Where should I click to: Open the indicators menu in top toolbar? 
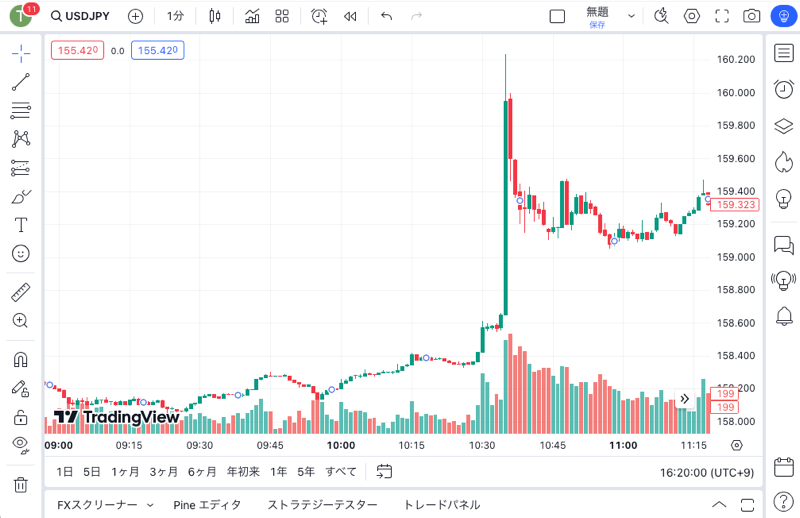[x=252, y=16]
